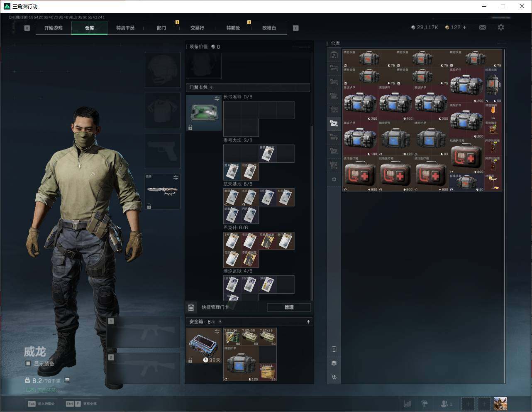Screen dimensions: 532x412
Task: Click the 管理 button for keycards
Action: pyautogui.click(x=289, y=307)
